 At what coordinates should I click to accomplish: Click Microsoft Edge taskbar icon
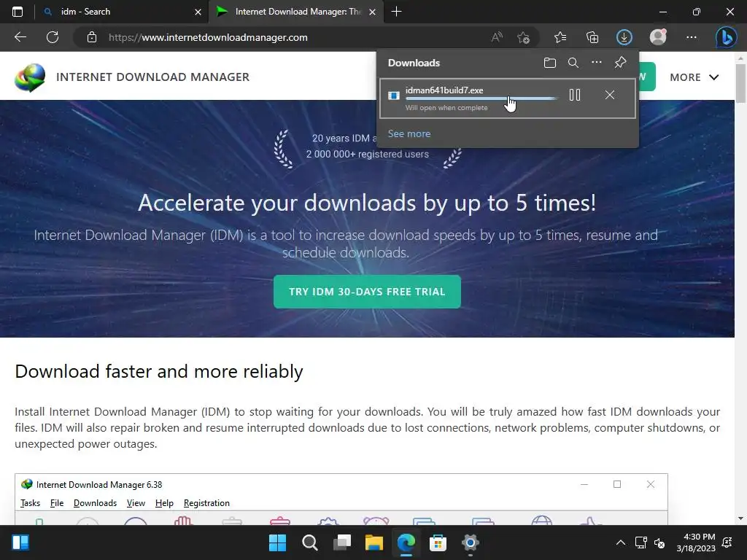(x=406, y=542)
